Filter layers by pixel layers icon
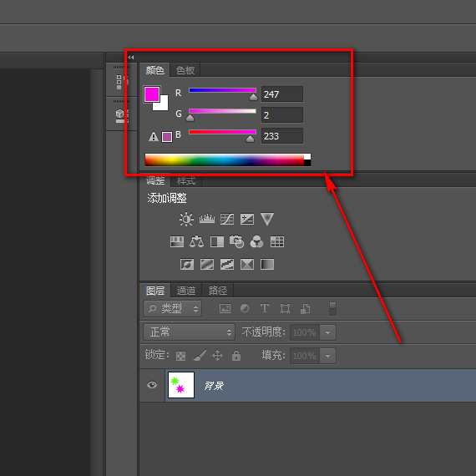 coord(225,309)
